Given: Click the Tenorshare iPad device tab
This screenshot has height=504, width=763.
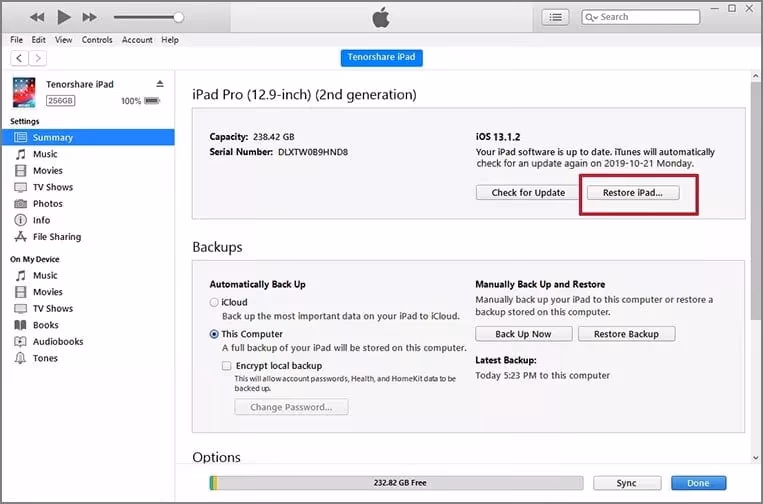Looking at the screenshot, I should [382, 57].
